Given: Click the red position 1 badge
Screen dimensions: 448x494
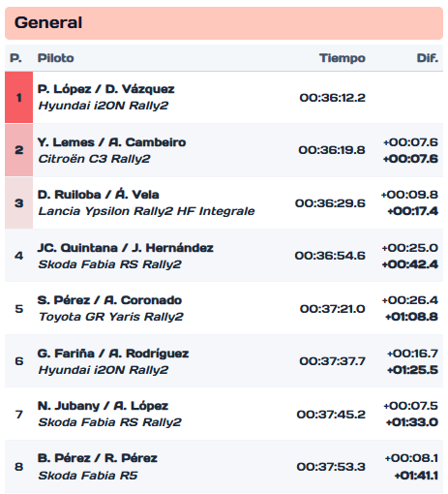Looking at the screenshot, I should point(18,98).
